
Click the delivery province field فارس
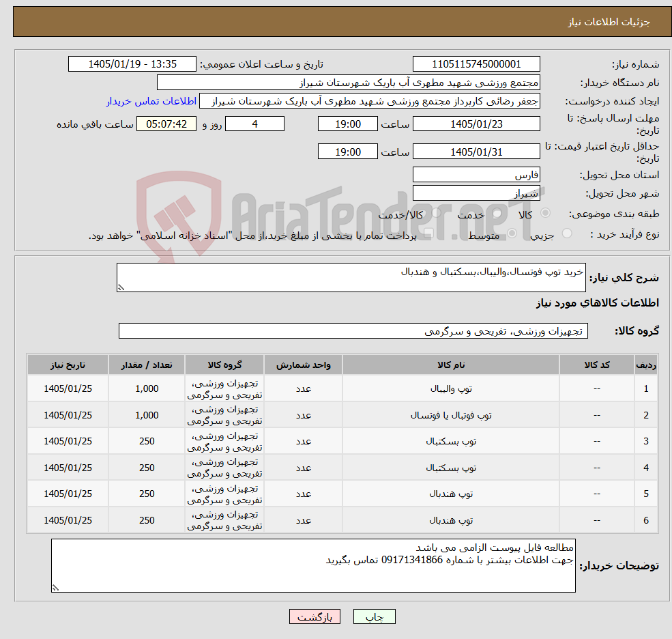pyautogui.click(x=476, y=175)
